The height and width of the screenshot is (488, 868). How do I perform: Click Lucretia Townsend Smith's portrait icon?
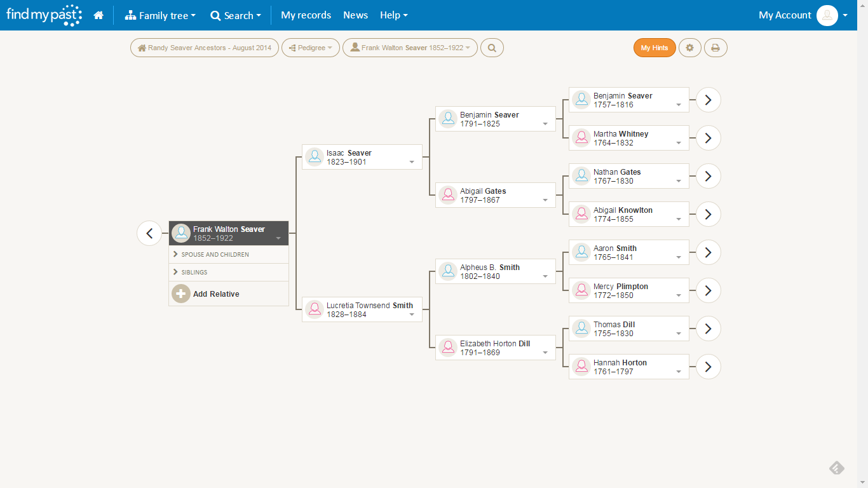[x=315, y=309]
